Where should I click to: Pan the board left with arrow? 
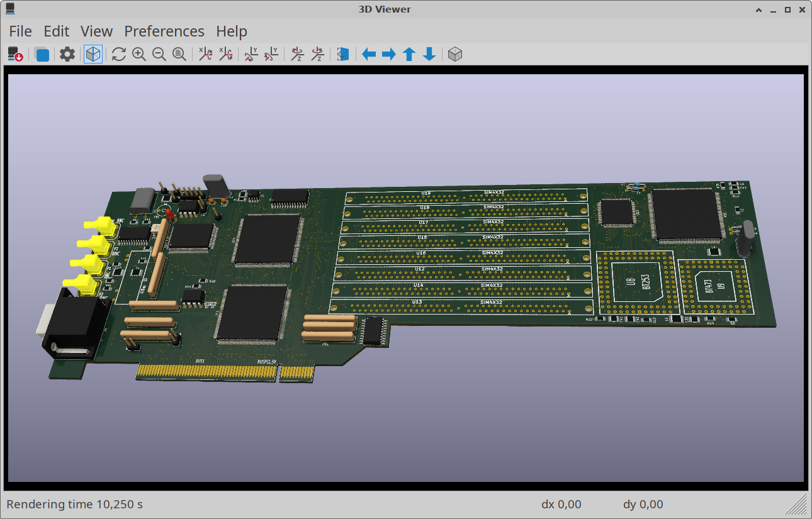[369, 55]
